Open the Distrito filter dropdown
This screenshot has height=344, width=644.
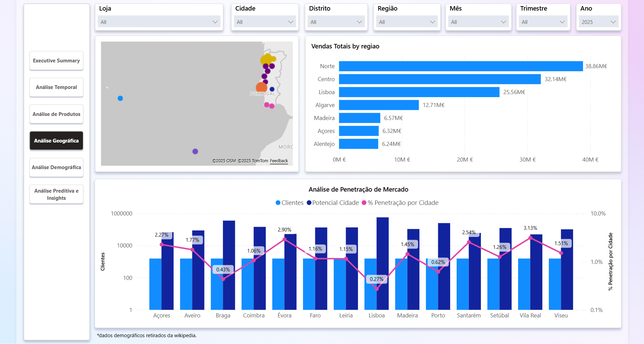coord(336,22)
